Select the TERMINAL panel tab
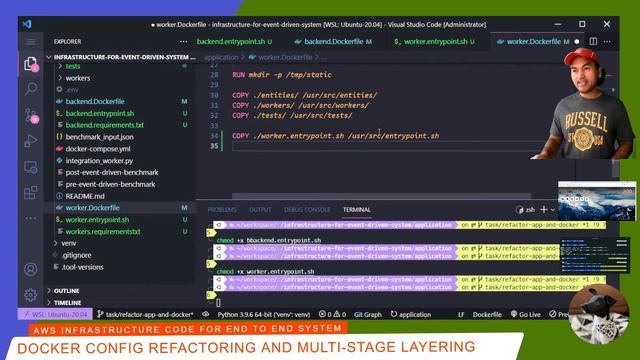The image size is (640, 360). [357, 209]
